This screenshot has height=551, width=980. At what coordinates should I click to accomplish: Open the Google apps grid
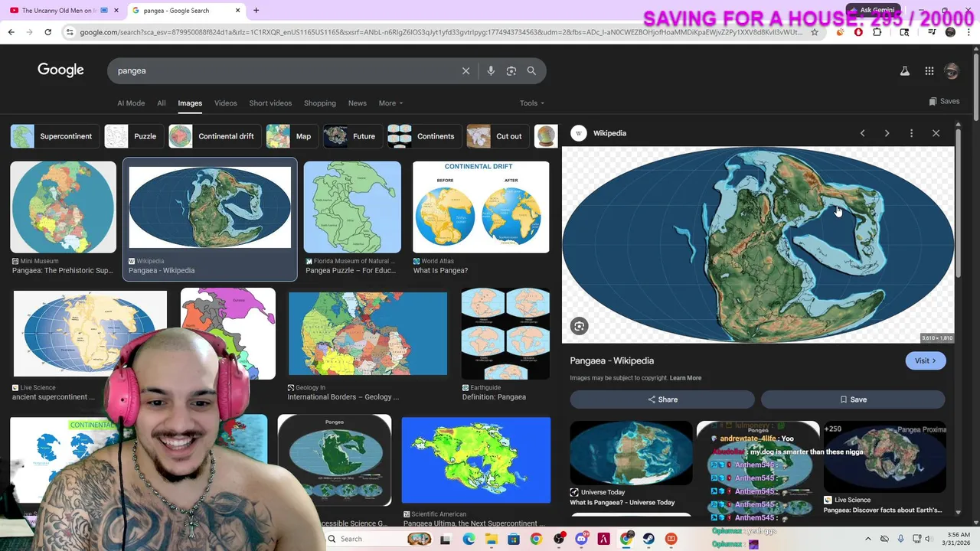click(x=929, y=71)
